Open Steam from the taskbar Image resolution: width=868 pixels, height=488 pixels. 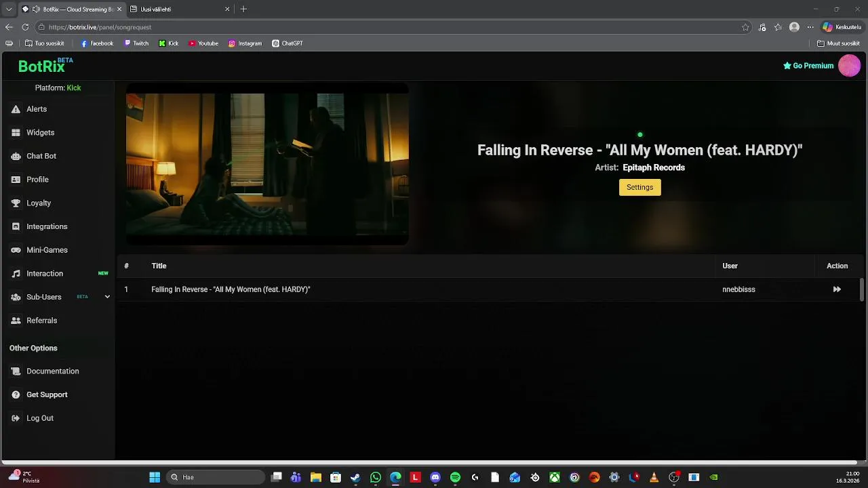pos(355,477)
